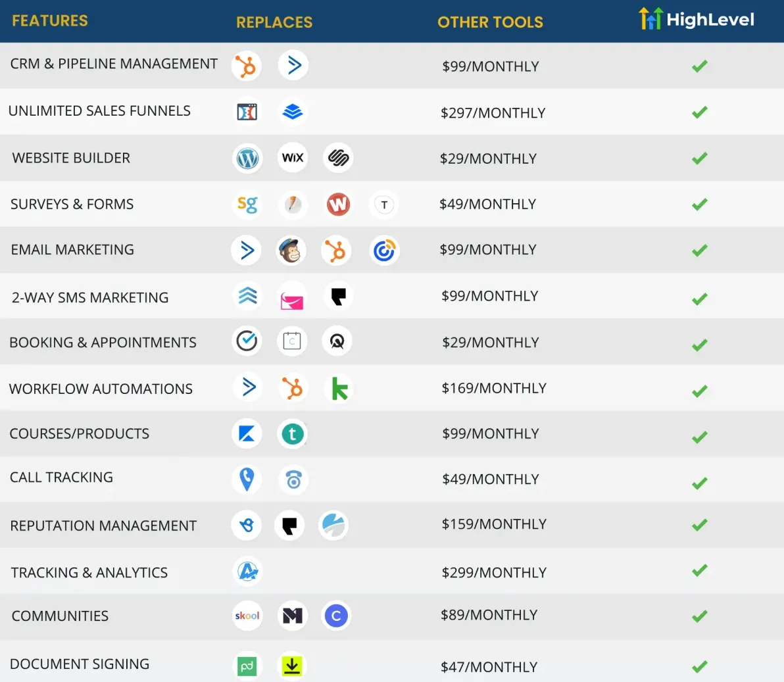Select the 'sg' icon in Surveys row
Viewport: 784px width, 682px height.
coord(247,204)
